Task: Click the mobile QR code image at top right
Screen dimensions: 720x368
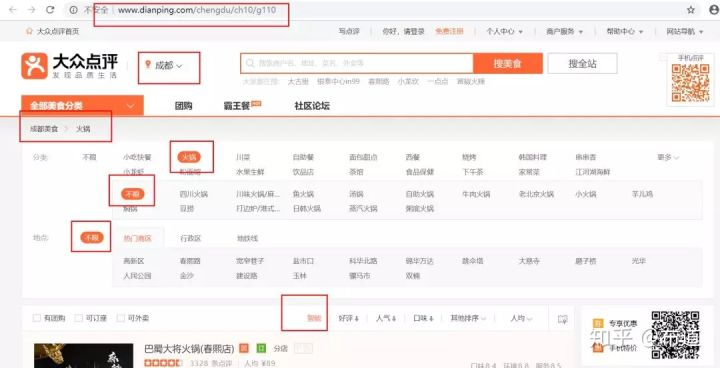Action: point(690,83)
